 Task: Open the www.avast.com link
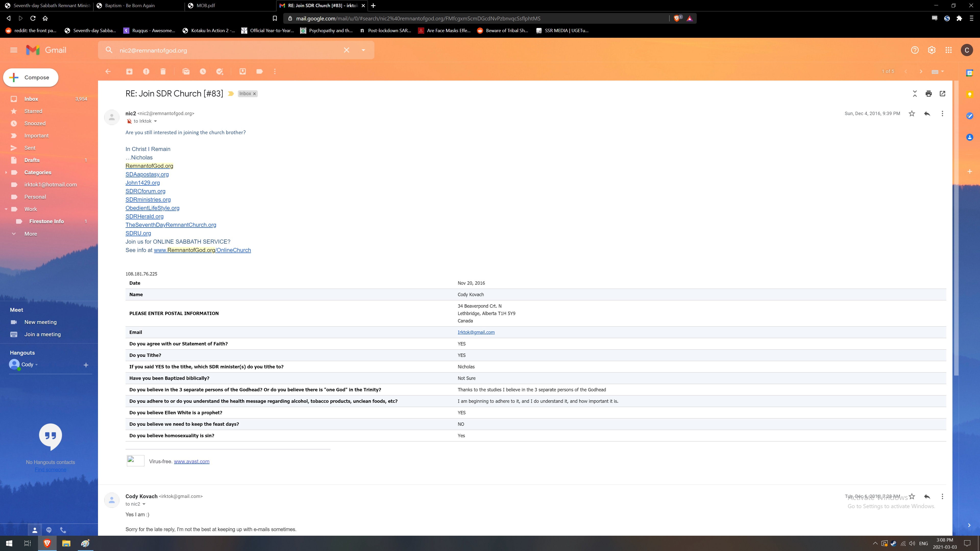tap(191, 462)
